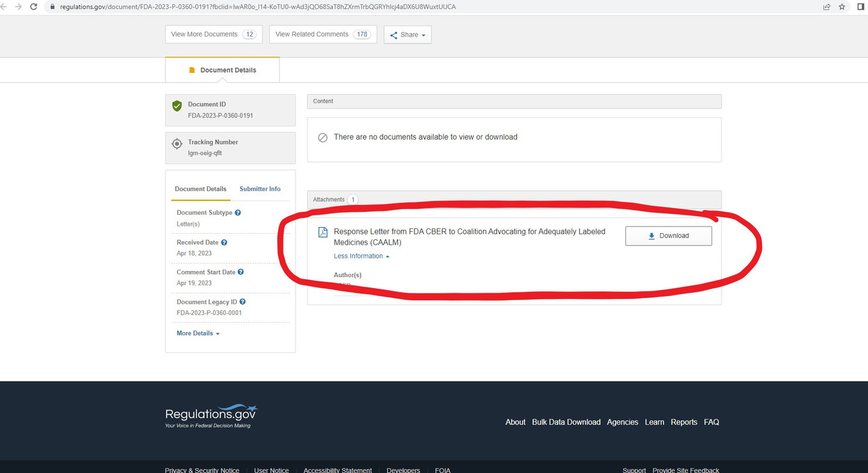Open View Related Comments button
The height and width of the screenshot is (473, 868).
(x=323, y=35)
